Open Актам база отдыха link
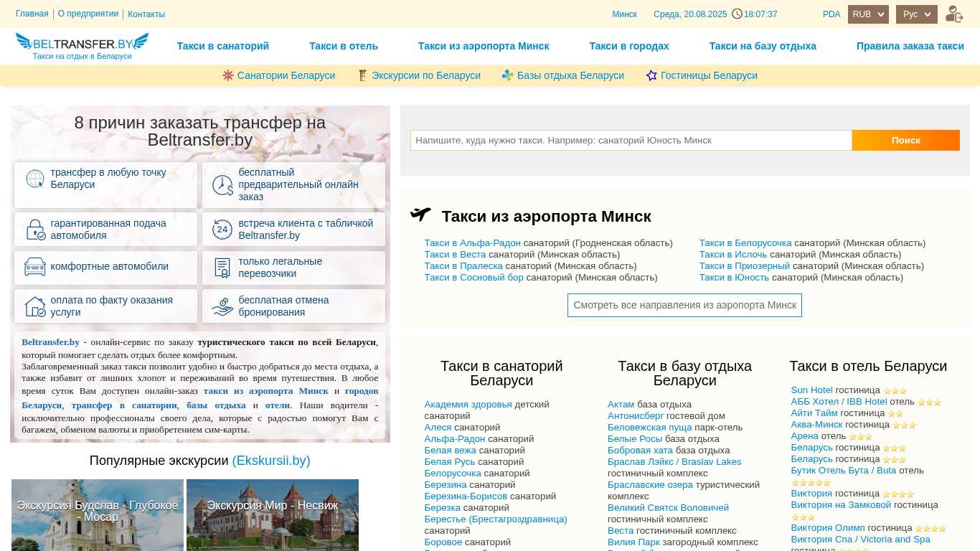 tap(621, 405)
